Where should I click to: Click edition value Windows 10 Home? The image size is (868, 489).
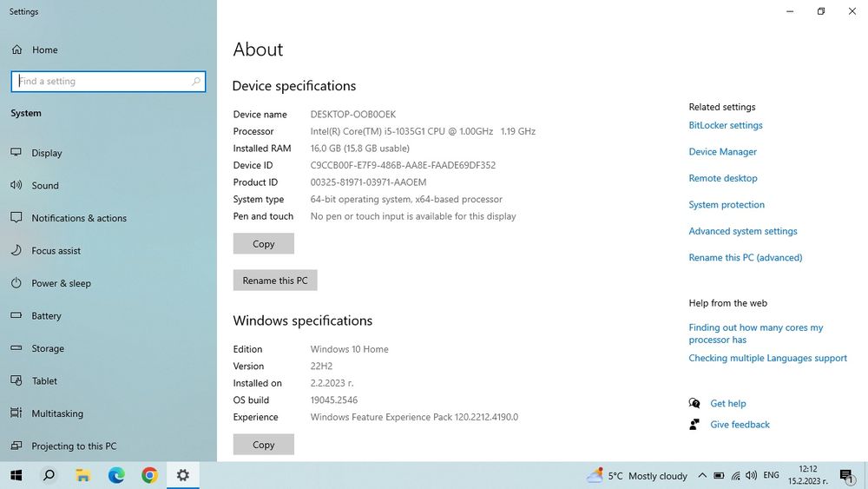(349, 349)
